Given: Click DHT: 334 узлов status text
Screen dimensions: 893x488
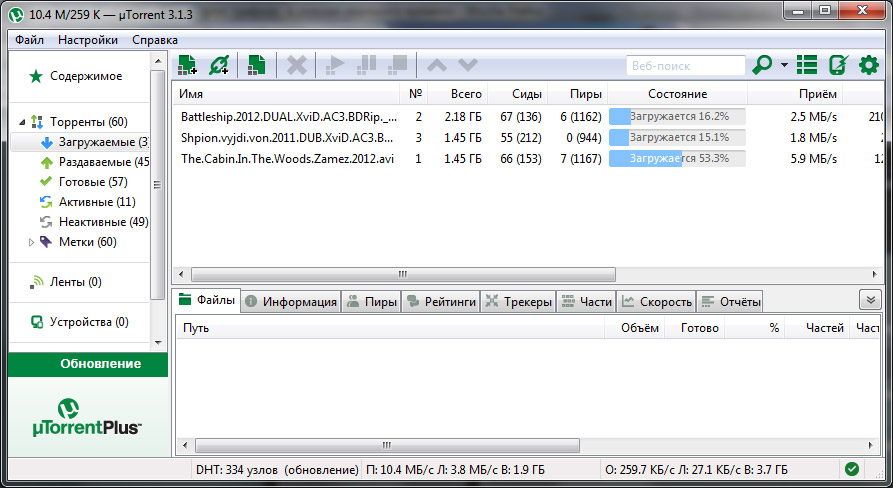Looking at the screenshot, I should point(277,470).
